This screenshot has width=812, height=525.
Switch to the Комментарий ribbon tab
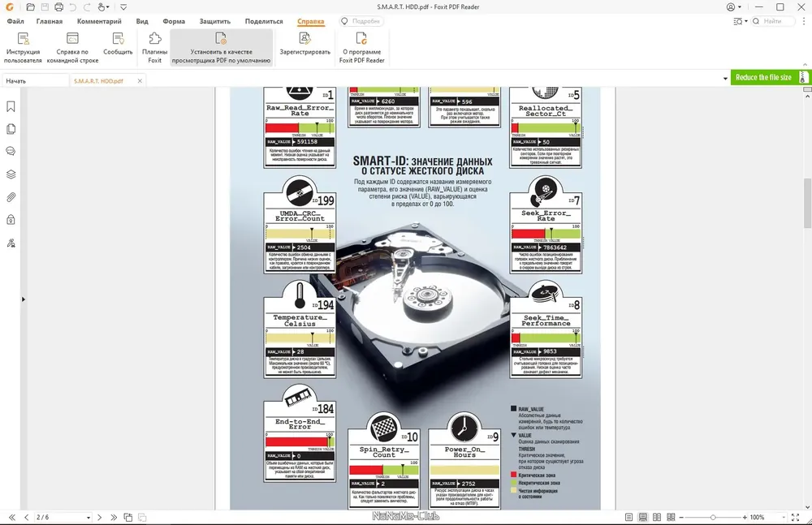tap(101, 21)
